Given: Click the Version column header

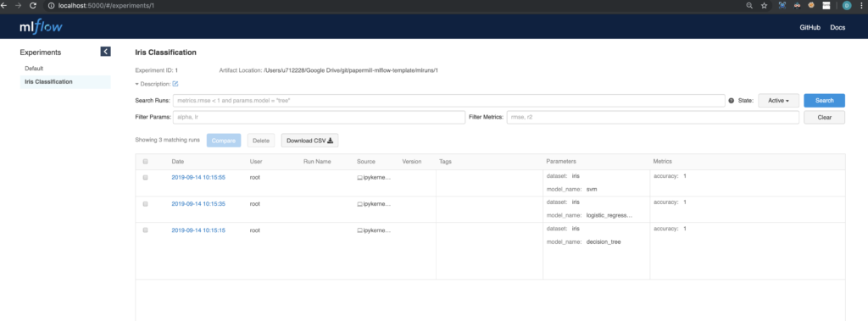Looking at the screenshot, I should point(412,162).
